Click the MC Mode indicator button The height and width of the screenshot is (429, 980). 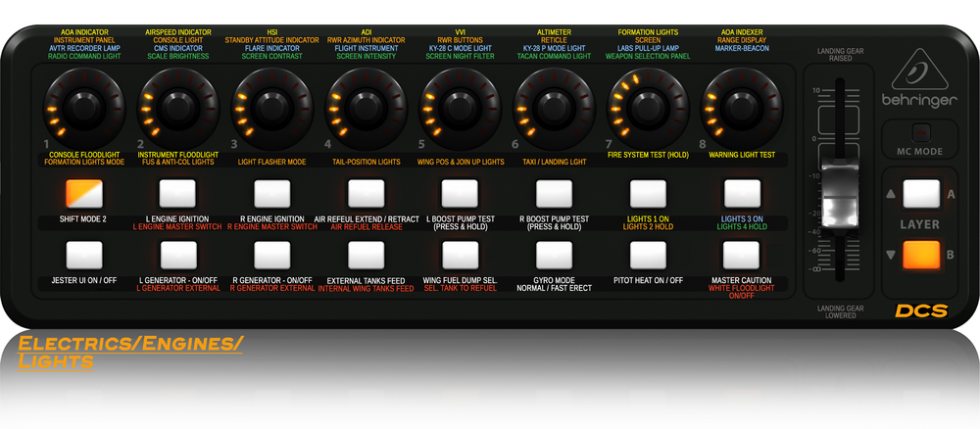[920, 132]
